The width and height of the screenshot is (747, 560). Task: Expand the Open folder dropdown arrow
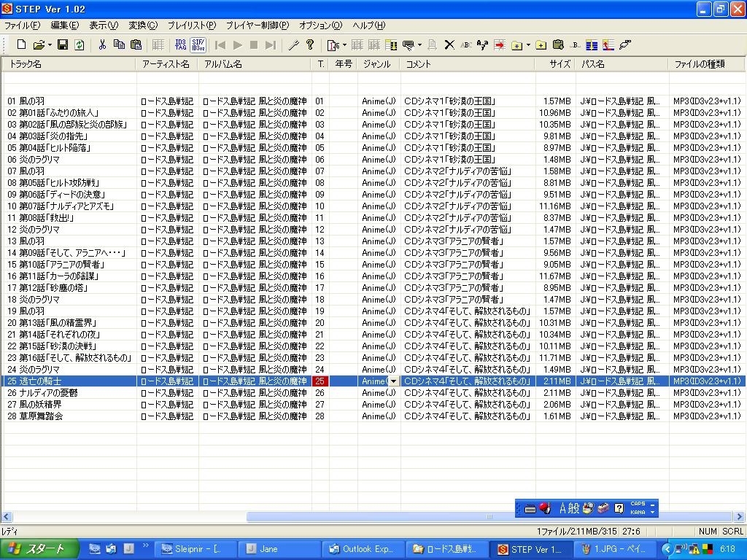[x=50, y=45]
